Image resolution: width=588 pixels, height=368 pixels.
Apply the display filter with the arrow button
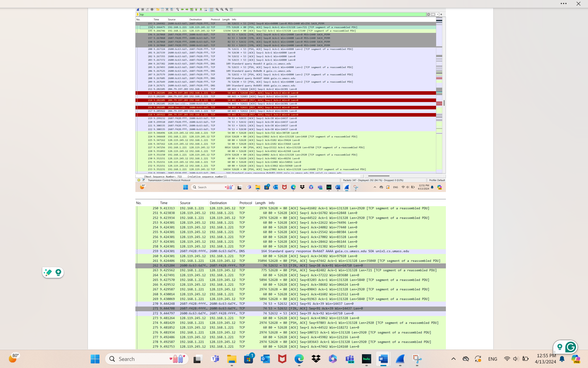432,14
